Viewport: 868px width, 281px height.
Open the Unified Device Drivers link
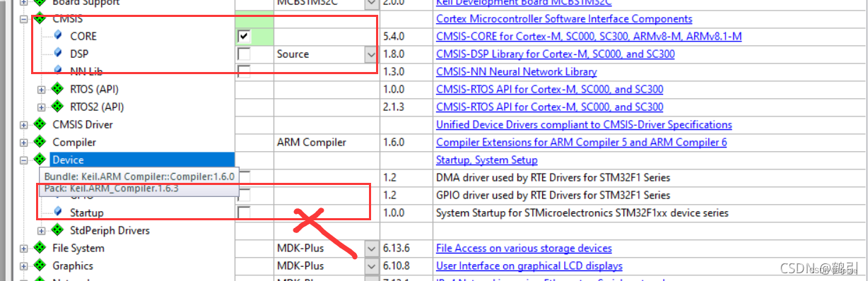584,124
